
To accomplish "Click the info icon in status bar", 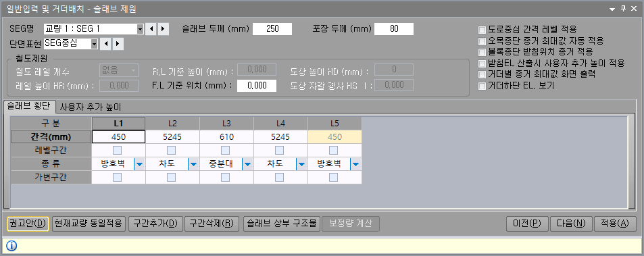I will click(11, 246).
